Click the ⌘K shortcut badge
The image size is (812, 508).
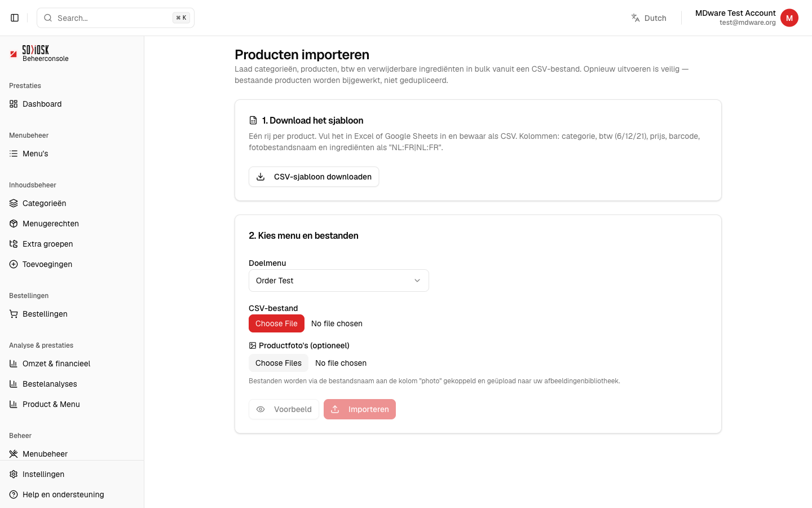(x=181, y=18)
